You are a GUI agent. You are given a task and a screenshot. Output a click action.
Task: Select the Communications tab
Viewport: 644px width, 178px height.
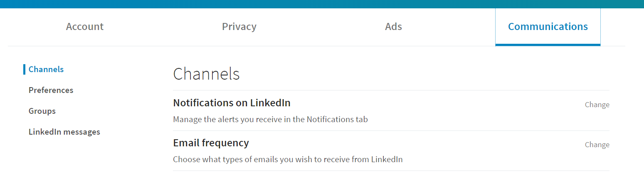pyautogui.click(x=548, y=27)
